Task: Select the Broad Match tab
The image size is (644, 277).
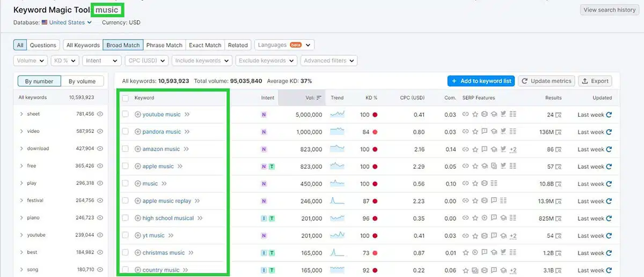Action: 123,45
